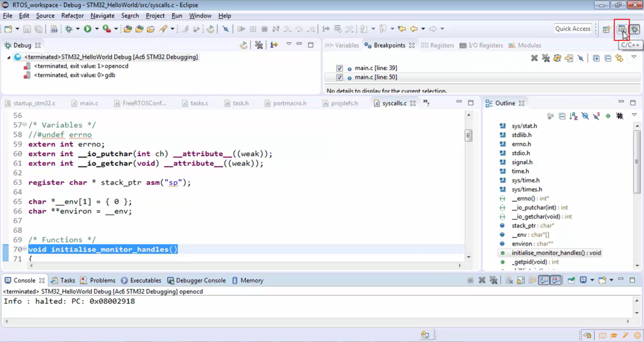Image resolution: width=644 pixels, height=342 pixels.
Task: Open the Run button dropdown arrow
Action: [96, 29]
